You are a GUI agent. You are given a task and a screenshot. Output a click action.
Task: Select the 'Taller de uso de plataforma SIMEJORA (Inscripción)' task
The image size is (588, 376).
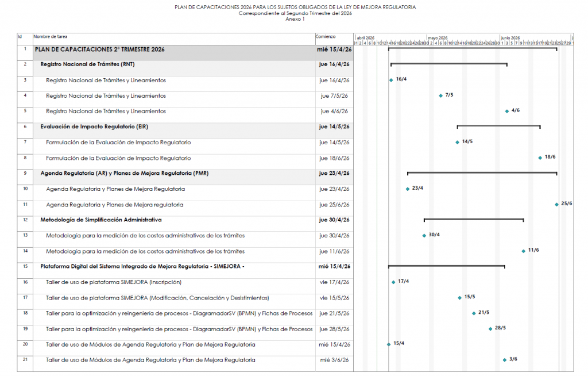pos(114,282)
